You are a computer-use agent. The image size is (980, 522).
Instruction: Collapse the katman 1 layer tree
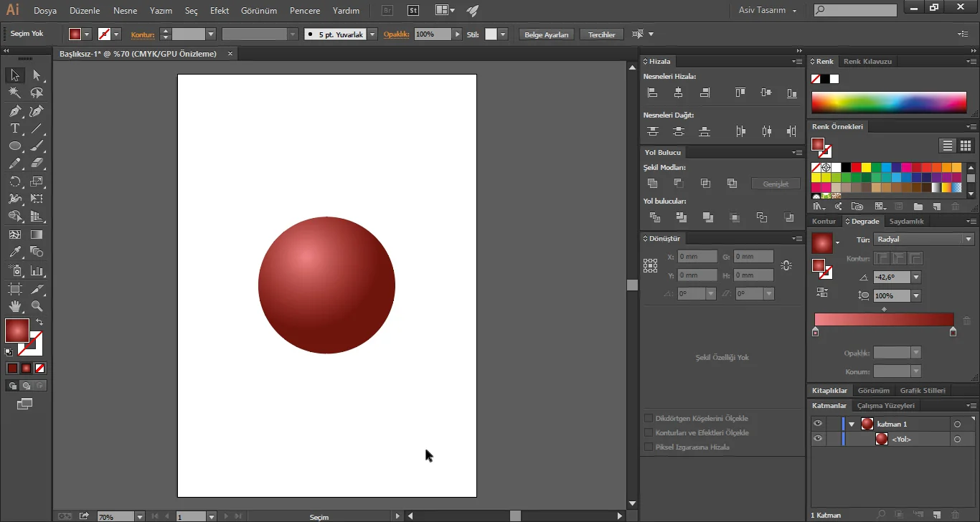pos(852,424)
